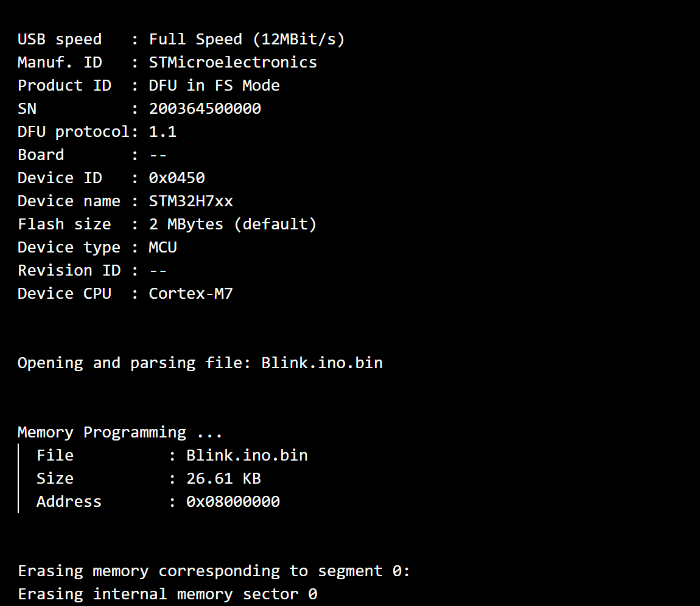Select the Device CPU value Cortex-M7
This screenshot has width=700, height=606.
pos(191,294)
